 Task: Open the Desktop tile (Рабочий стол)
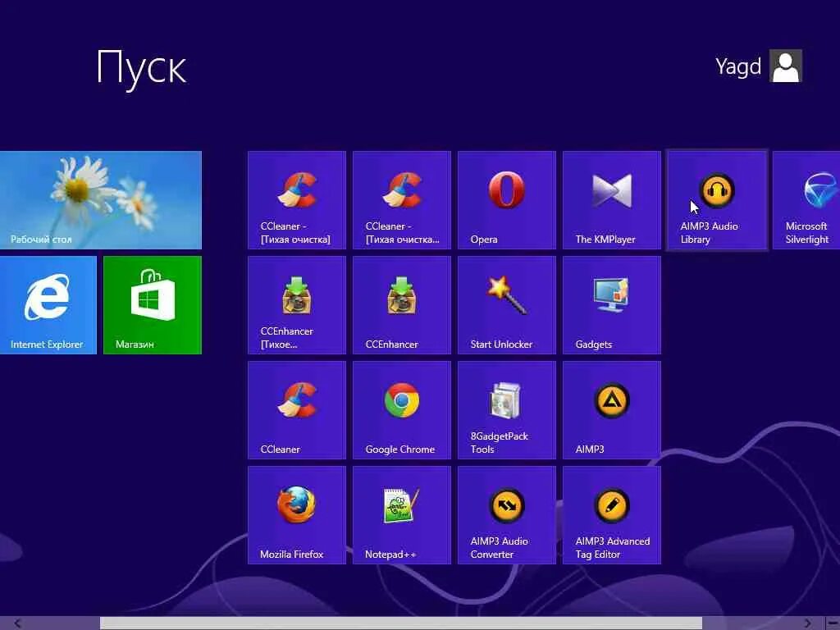pyautogui.click(x=101, y=200)
